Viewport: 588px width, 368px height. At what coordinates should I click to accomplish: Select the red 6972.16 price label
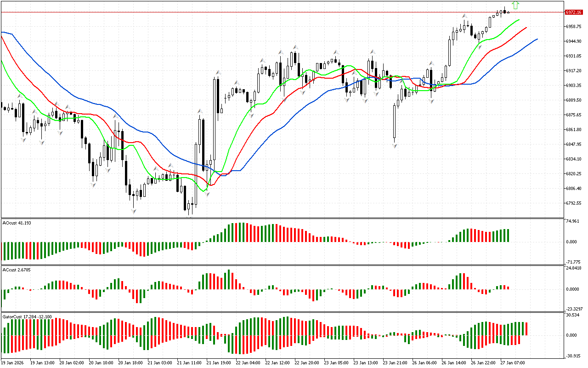coord(574,12)
